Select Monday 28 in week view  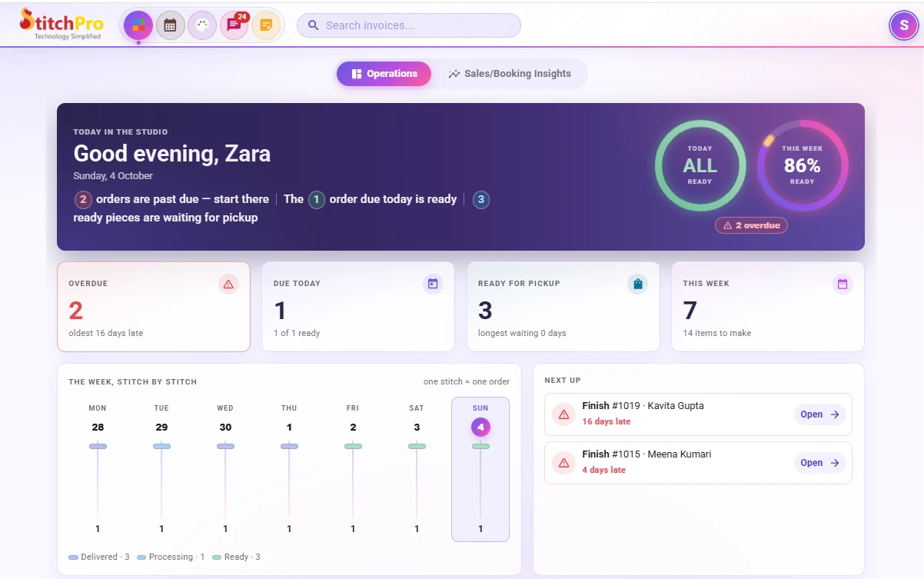tap(98, 469)
